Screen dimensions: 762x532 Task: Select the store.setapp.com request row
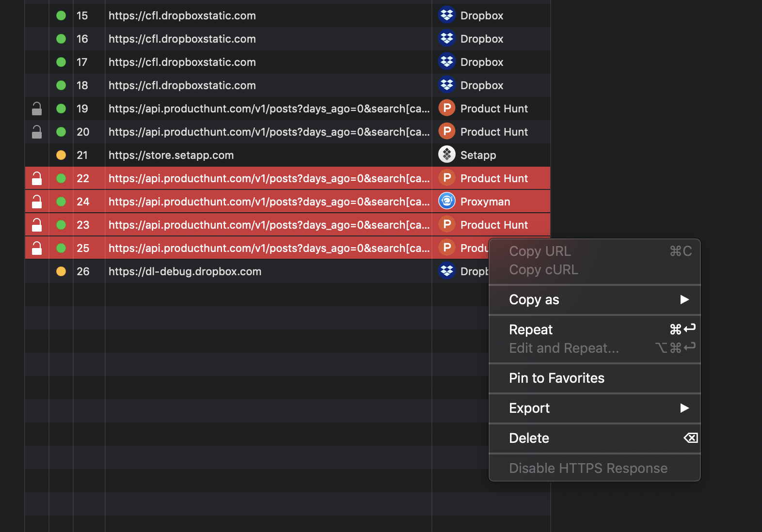tap(287, 155)
